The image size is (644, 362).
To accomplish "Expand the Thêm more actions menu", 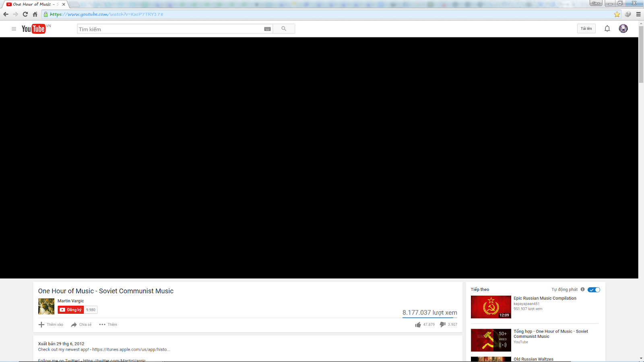I will click(x=108, y=325).
